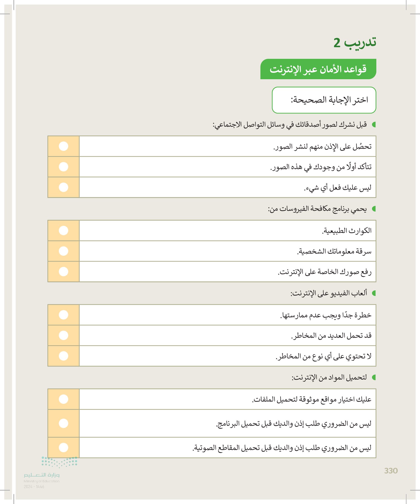Select radio for 'تحصُل على الإذن منهم لنشر الصور'
Image resolution: width=420 pixels, height=504 pixels.
click(63, 146)
